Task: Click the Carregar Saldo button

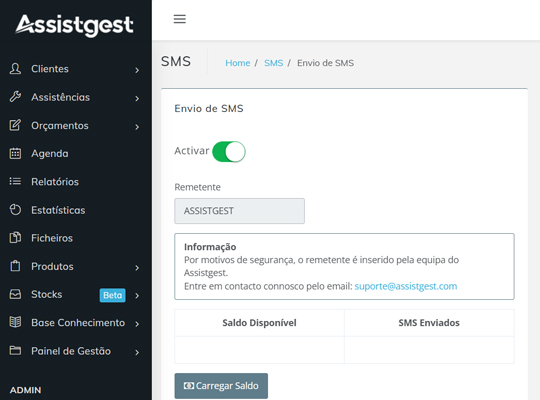Action: 221,386
